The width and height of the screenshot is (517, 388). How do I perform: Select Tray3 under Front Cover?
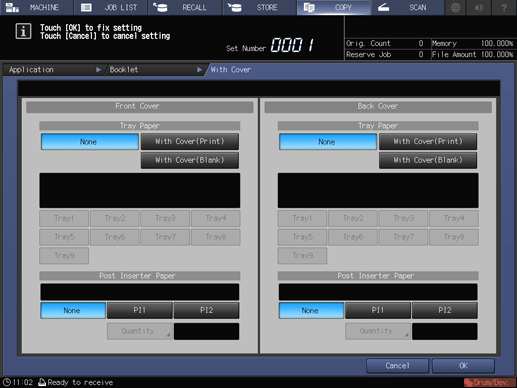click(x=165, y=218)
